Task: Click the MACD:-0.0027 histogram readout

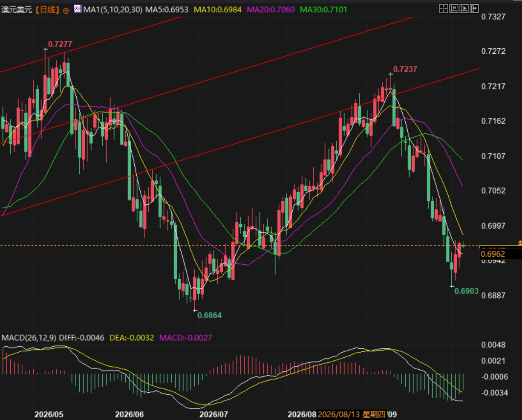Action: pyautogui.click(x=186, y=338)
